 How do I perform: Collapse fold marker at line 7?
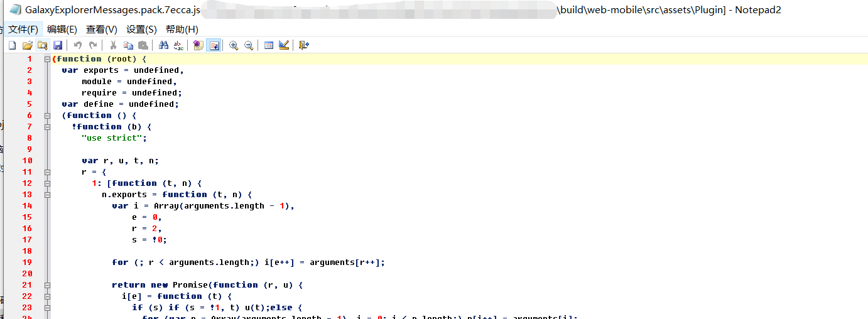pyautogui.click(x=47, y=127)
